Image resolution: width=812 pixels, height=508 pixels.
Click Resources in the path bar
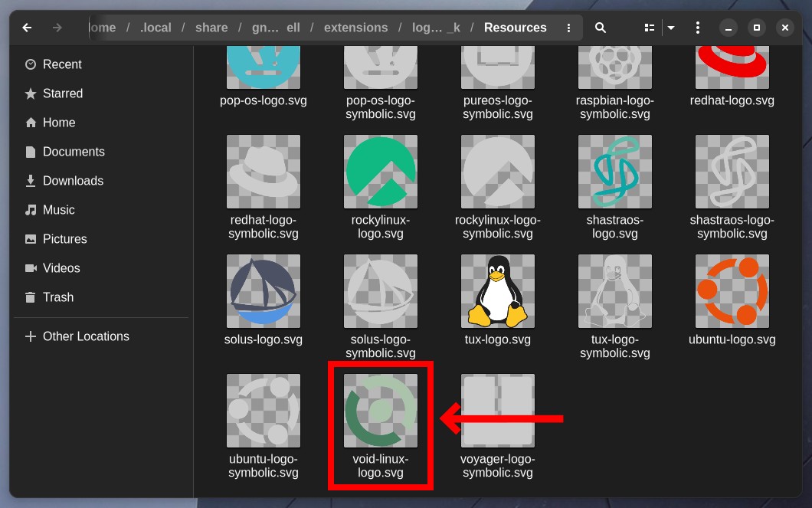516,28
